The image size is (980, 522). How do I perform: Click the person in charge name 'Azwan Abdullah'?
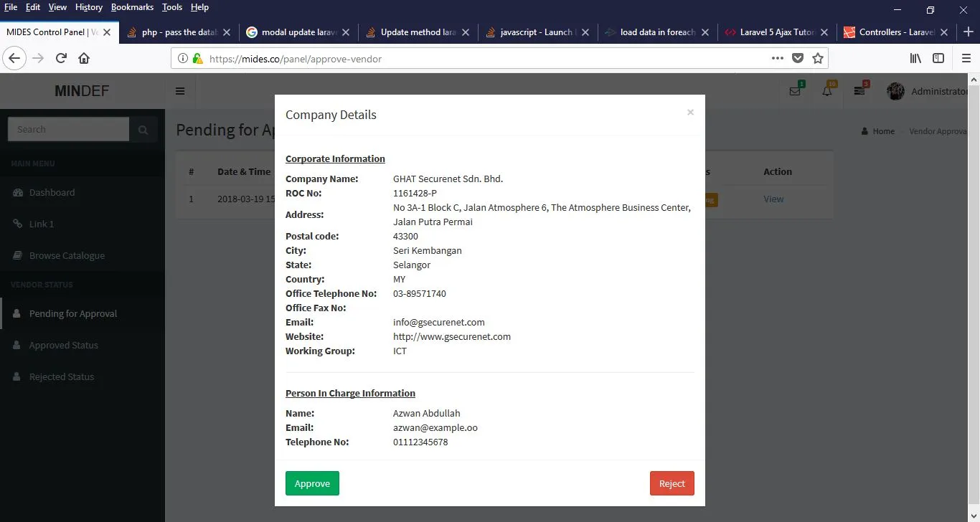pyautogui.click(x=427, y=414)
